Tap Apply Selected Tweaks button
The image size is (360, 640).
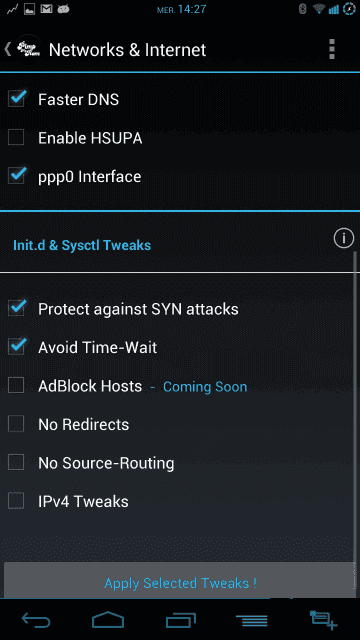(x=180, y=581)
